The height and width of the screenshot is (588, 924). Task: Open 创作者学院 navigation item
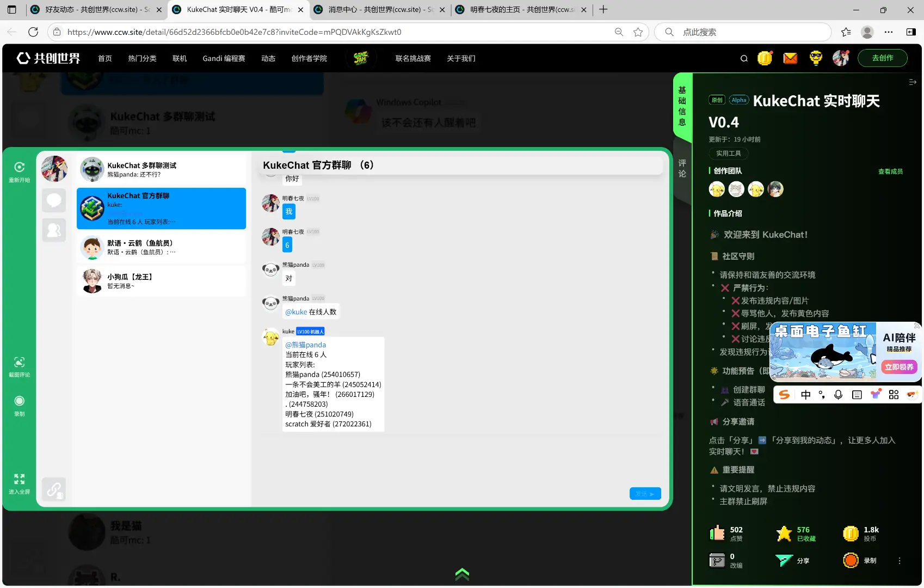[x=309, y=58]
